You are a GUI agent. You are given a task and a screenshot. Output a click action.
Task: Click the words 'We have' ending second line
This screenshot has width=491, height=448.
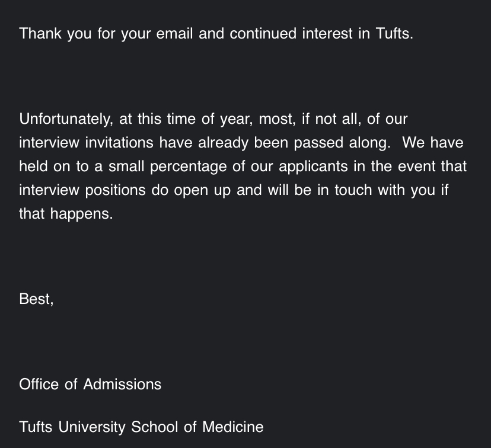tap(432, 143)
